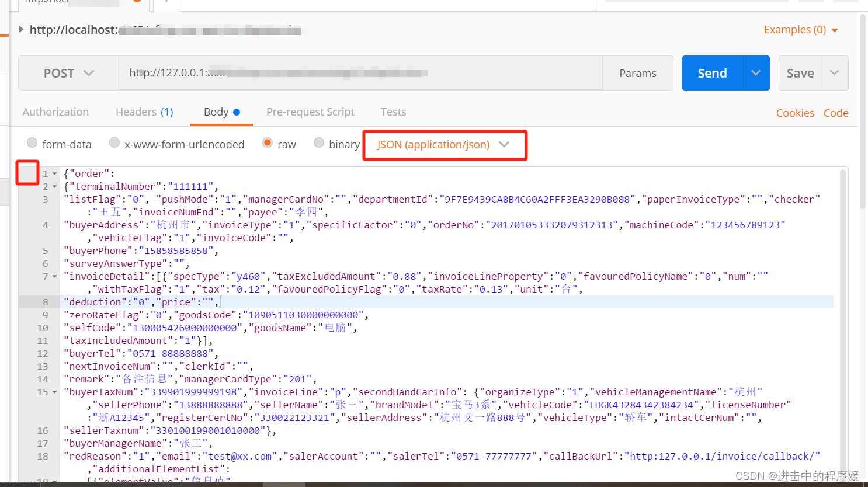Click the Code snippet generator link
Screen dimensions: 868x487
pyautogui.click(x=836, y=112)
